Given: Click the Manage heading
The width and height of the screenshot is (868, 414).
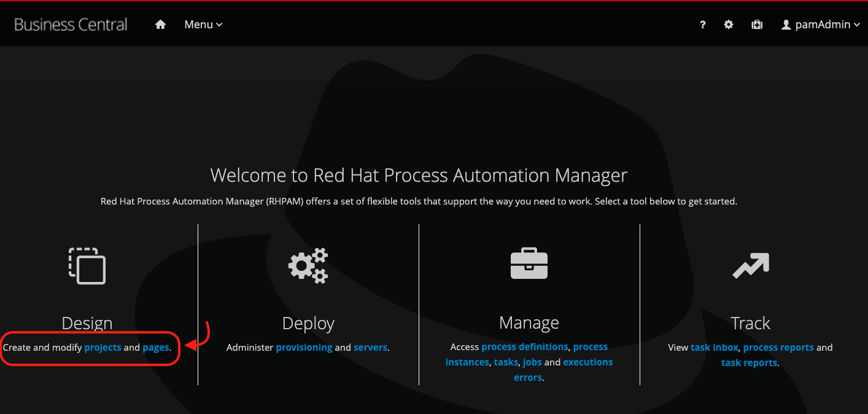Looking at the screenshot, I should coord(529,323).
